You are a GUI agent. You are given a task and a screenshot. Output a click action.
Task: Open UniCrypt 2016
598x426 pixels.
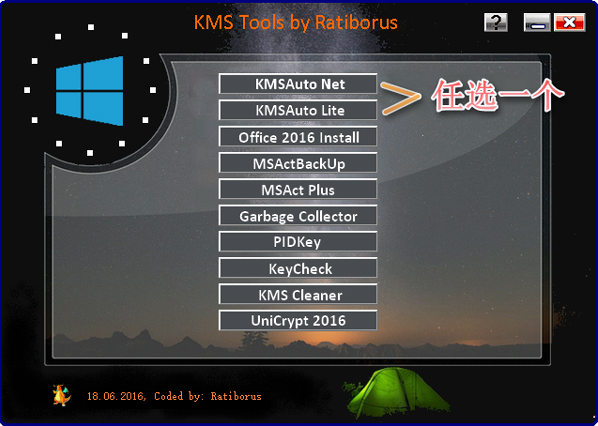(298, 321)
